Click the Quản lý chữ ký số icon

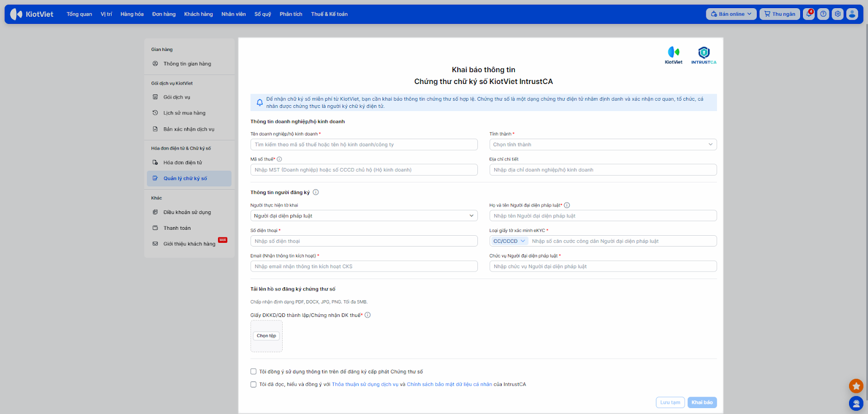(x=155, y=178)
